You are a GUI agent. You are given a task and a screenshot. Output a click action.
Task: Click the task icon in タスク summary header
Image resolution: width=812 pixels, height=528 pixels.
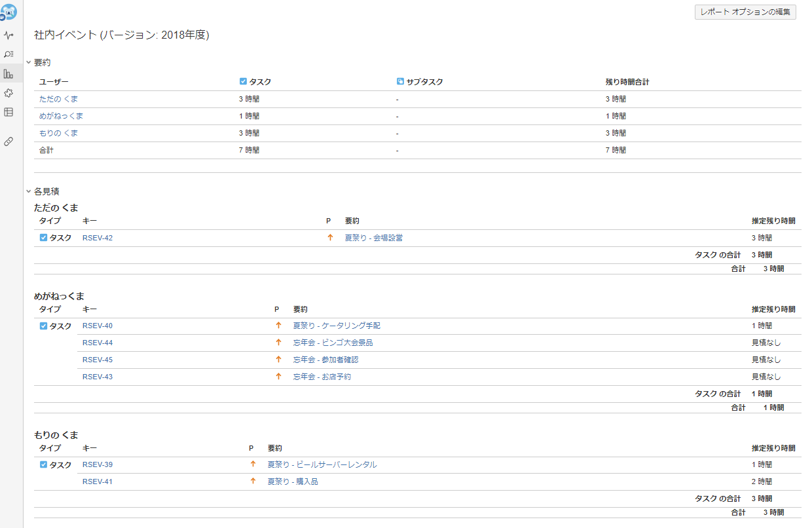(x=243, y=82)
